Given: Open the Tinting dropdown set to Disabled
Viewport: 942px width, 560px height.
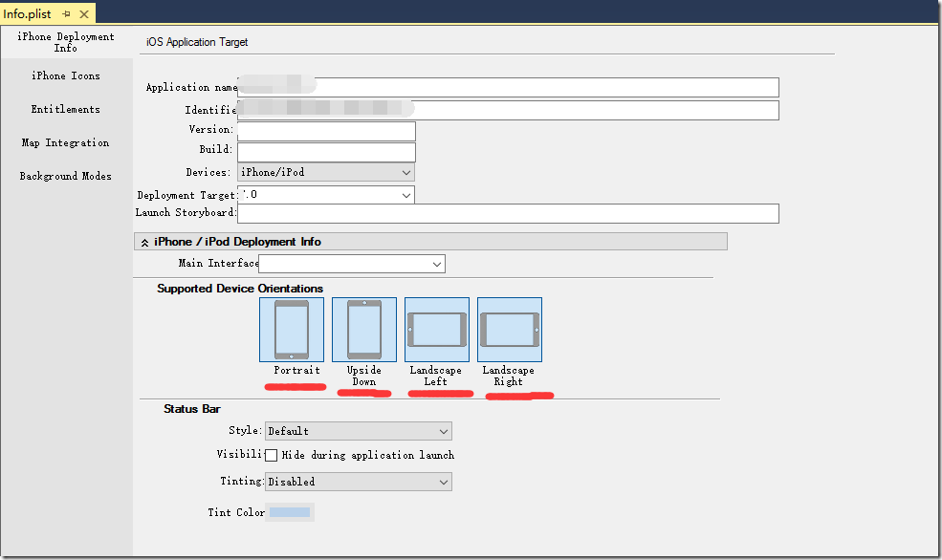Looking at the screenshot, I should [358, 482].
